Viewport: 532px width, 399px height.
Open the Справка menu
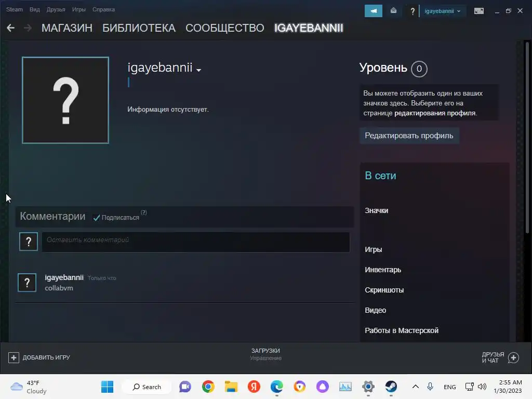[x=103, y=9]
